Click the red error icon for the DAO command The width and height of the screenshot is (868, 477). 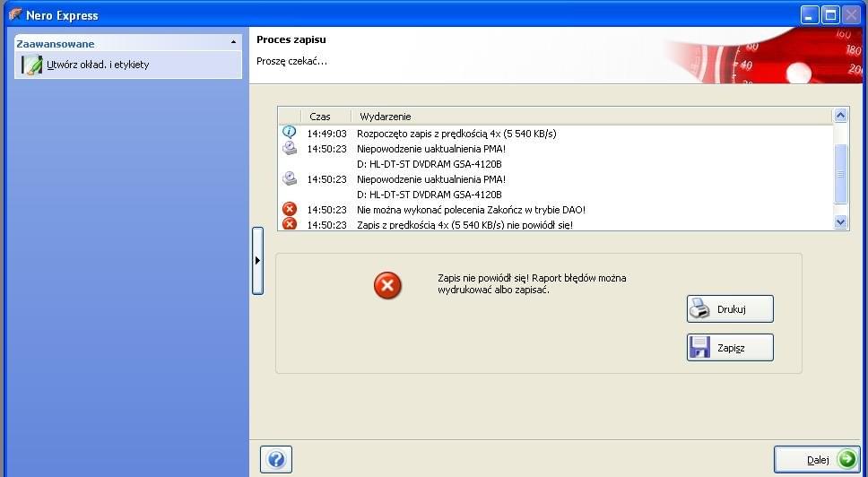[290, 209]
